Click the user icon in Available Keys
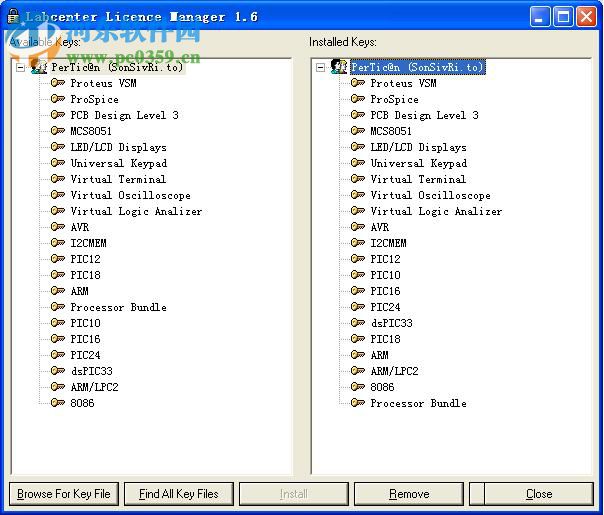Viewport: 604px width, 515px height. coord(39,67)
